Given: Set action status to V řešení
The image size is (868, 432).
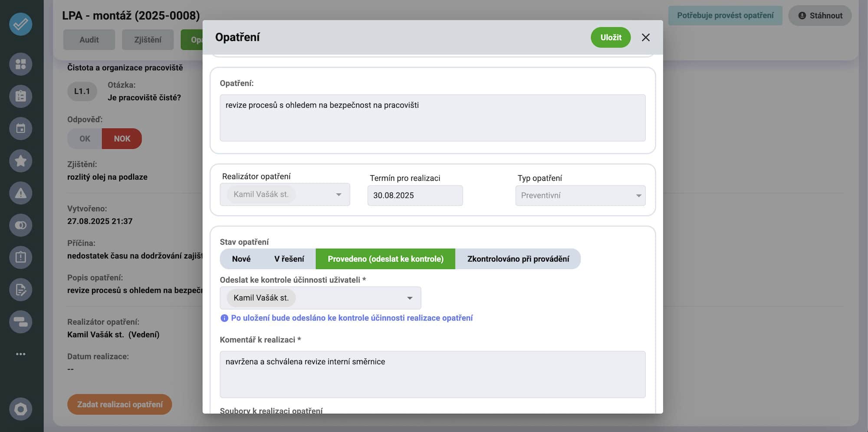Looking at the screenshot, I should click(289, 259).
